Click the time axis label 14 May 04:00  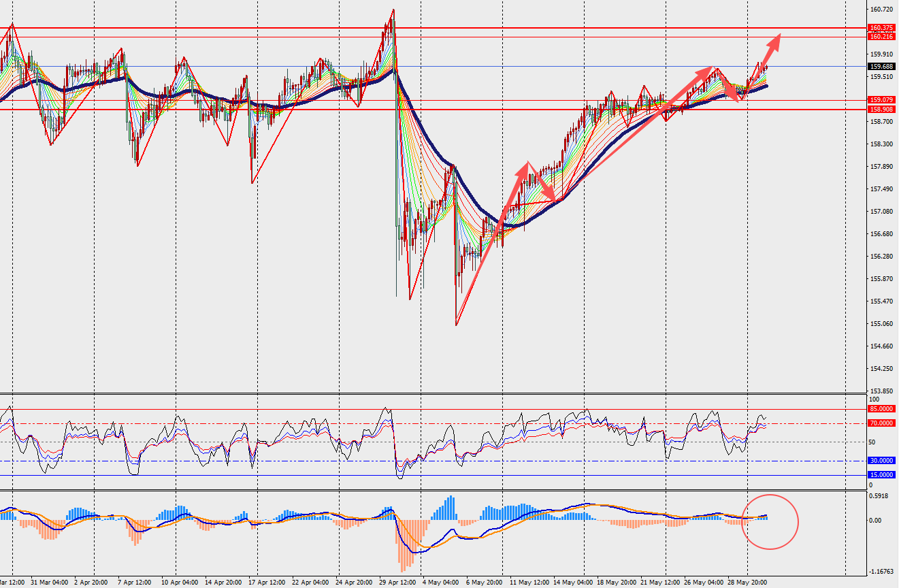(x=572, y=583)
